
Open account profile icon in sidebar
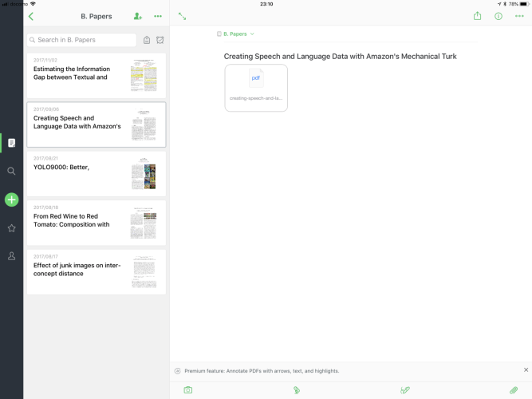[11, 256]
